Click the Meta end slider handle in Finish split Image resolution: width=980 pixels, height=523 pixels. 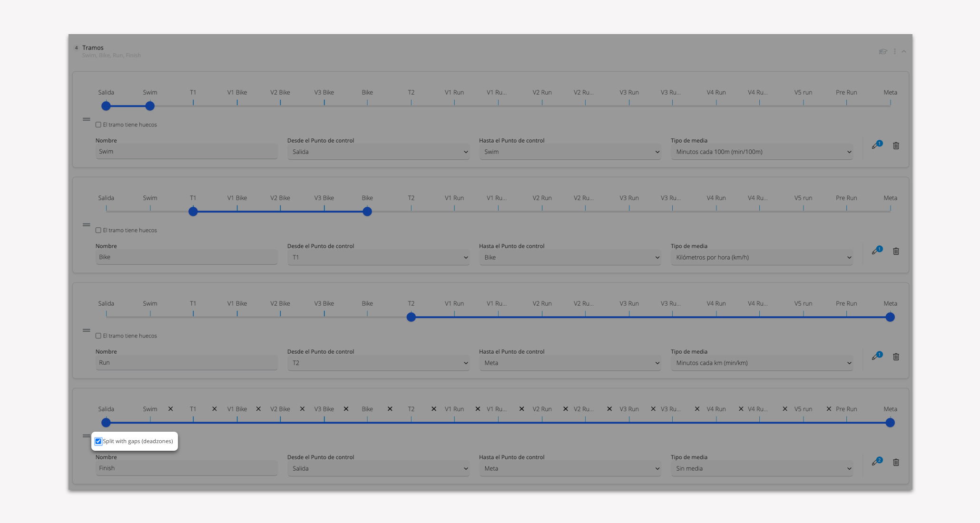click(x=890, y=423)
